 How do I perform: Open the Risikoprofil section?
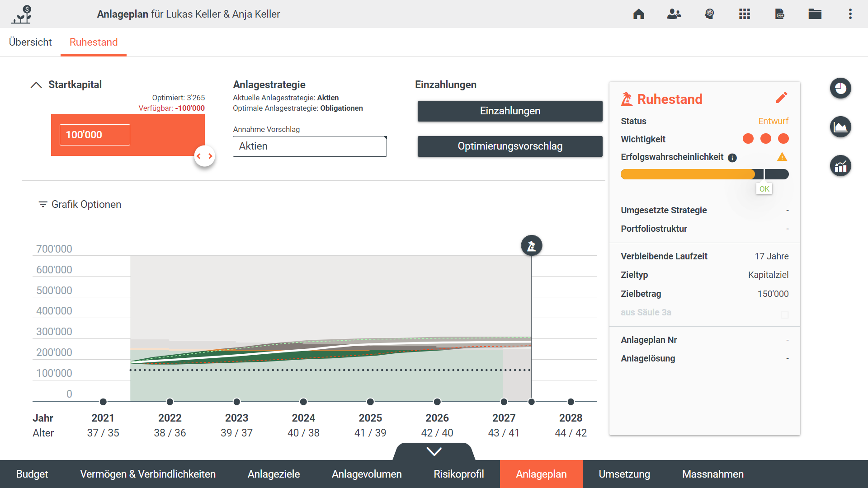click(459, 474)
